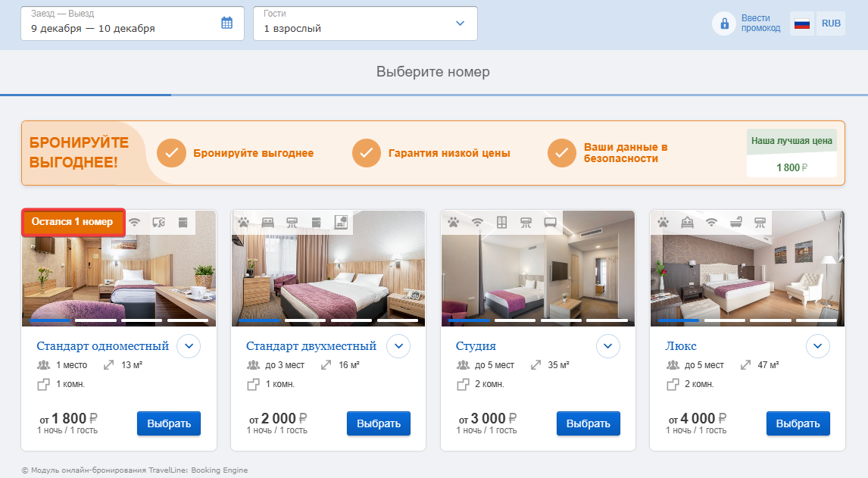Screen dimensions: 868x478
Task: Show second photo of Студия via slider
Action: coord(515,320)
